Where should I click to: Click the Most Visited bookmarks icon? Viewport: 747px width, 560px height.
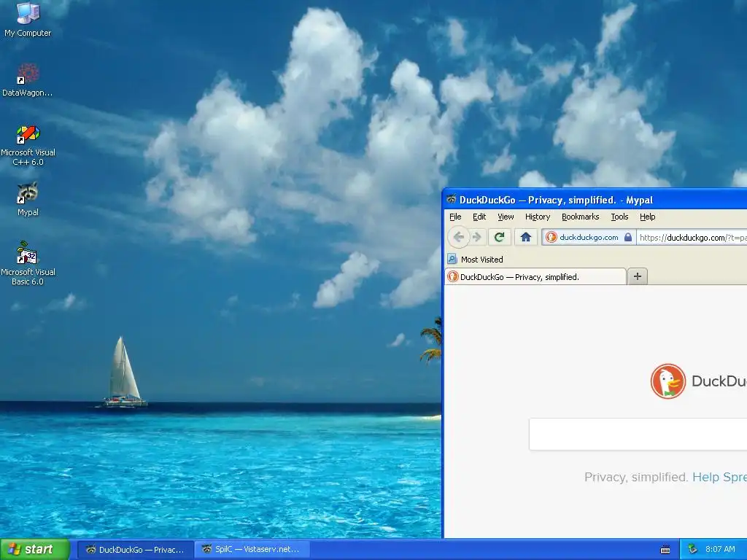(x=452, y=259)
